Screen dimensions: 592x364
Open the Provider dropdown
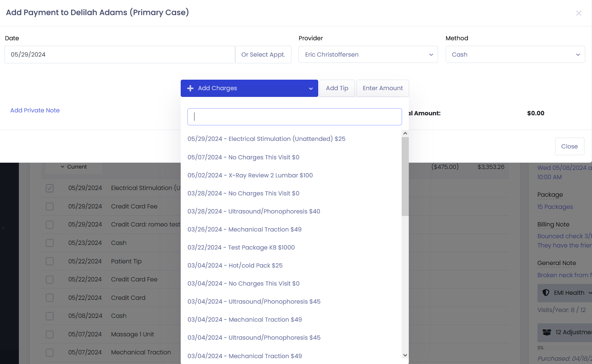368,55
